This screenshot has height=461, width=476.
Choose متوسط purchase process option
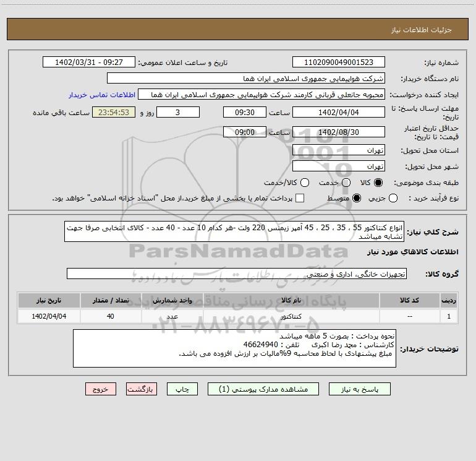tap(357, 199)
